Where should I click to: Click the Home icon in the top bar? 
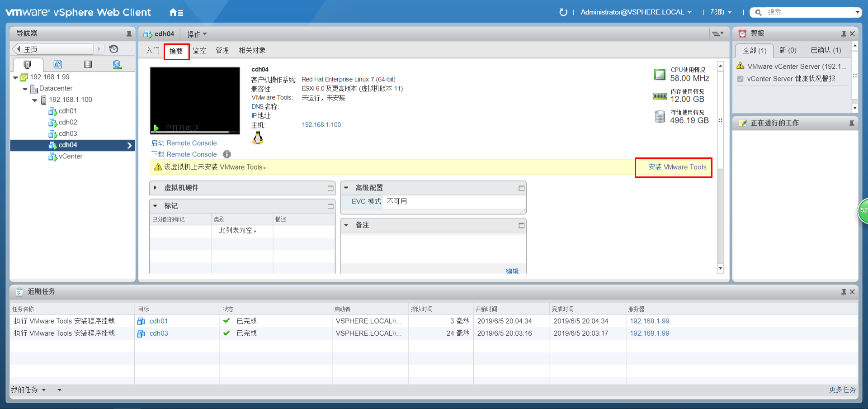(x=172, y=12)
